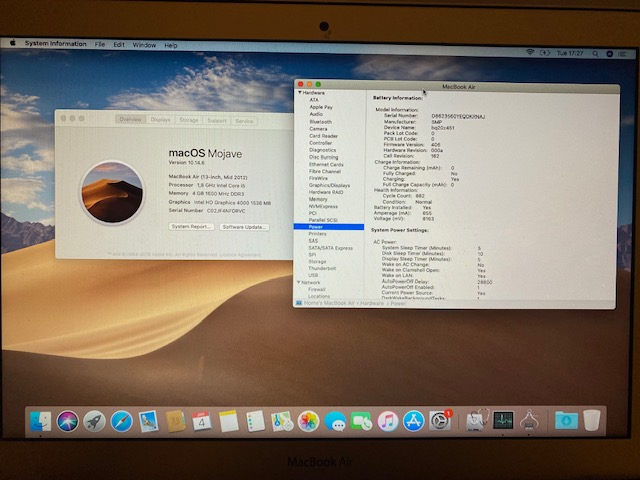The height and width of the screenshot is (480, 640).
Task: Open Spotlight search magnifier in menu bar
Action: (x=596, y=53)
